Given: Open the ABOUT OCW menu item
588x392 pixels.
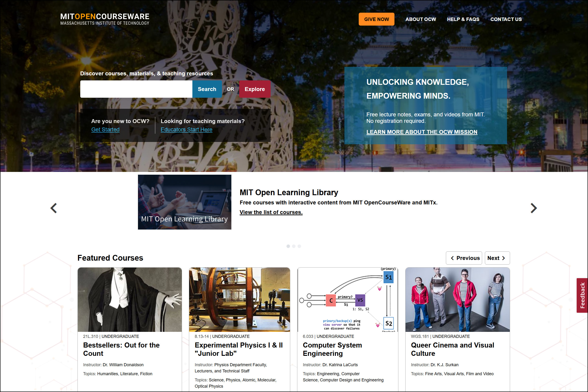Looking at the screenshot, I should click(x=420, y=19).
